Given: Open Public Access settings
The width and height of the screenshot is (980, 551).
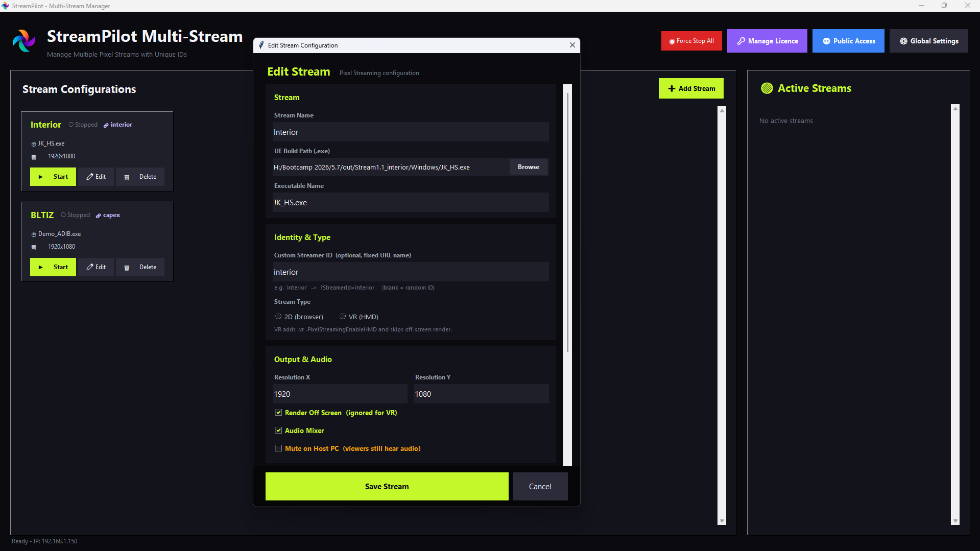Looking at the screenshot, I should [x=848, y=41].
